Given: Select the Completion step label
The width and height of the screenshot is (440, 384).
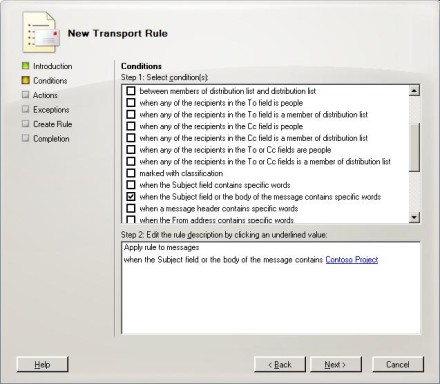Looking at the screenshot, I should pyautogui.click(x=51, y=139).
